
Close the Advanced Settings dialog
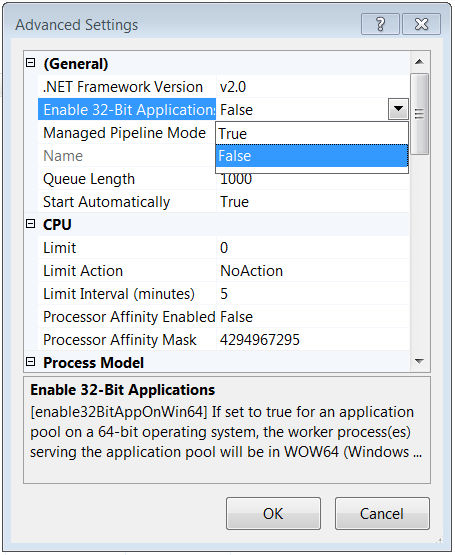pos(421,24)
